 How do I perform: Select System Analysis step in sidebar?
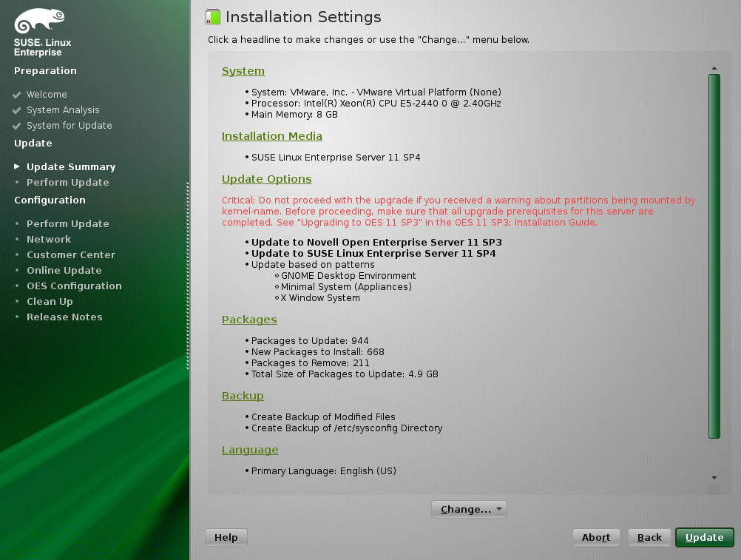point(63,110)
